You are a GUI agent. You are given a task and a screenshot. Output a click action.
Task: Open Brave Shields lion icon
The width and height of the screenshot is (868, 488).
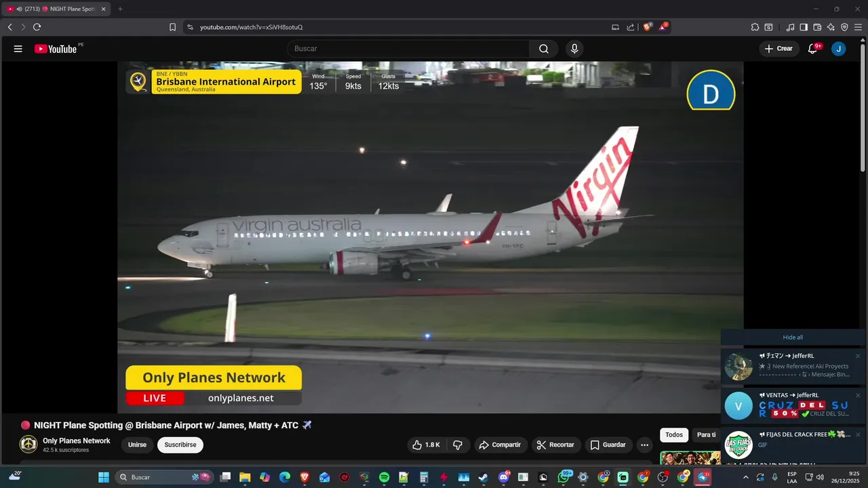click(x=647, y=27)
